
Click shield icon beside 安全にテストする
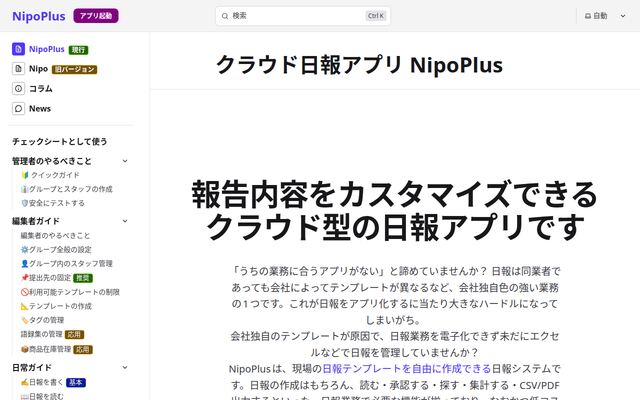pyautogui.click(x=24, y=203)
